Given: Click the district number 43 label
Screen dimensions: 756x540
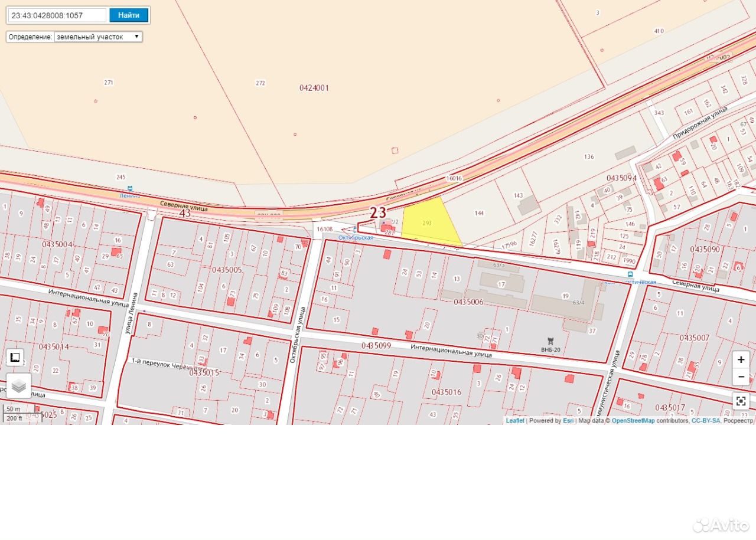Looking at the screenshot, I should [185, 213].
